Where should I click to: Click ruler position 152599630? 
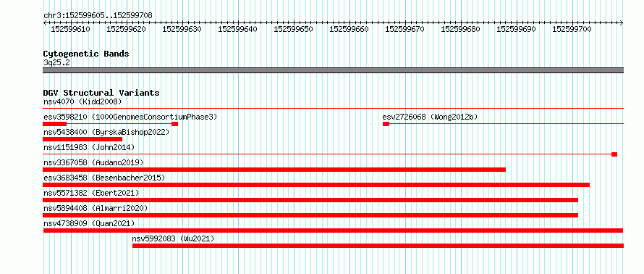click(x=182, y=29)
